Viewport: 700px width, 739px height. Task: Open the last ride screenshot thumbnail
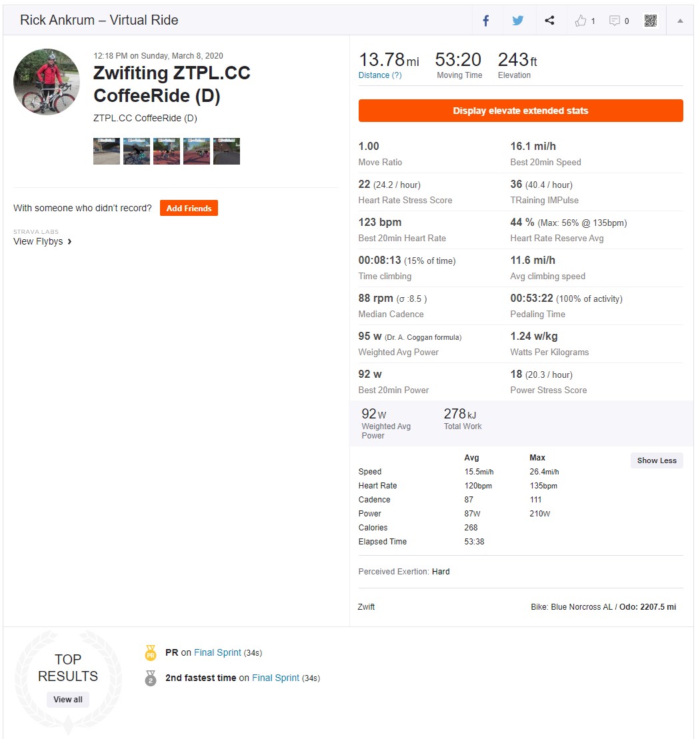pos(227,151)
